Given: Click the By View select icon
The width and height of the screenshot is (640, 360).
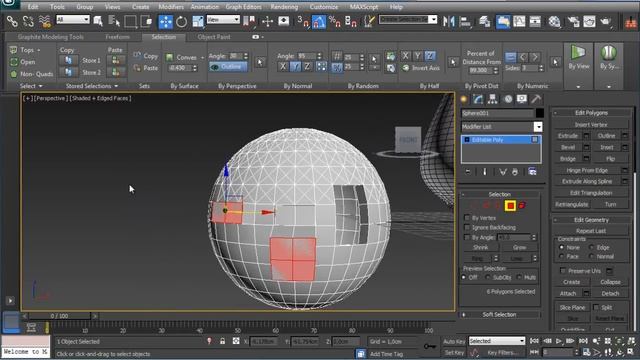Looking at the screenshot, I should click(578, 58).
